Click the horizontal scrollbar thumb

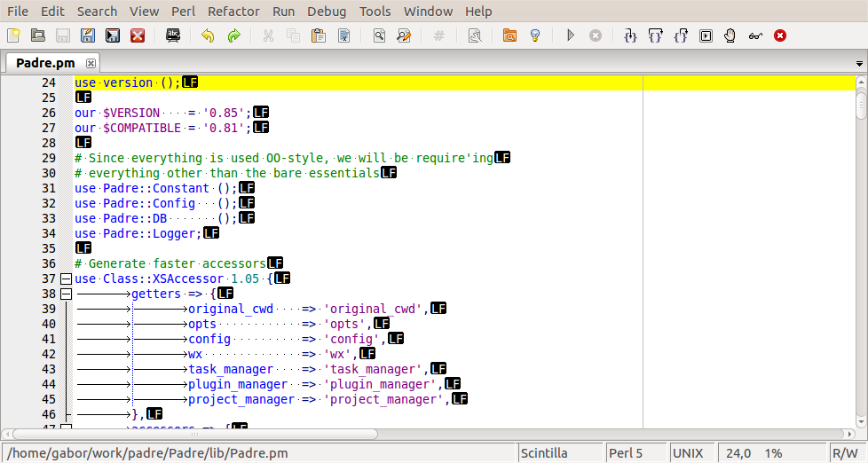pos(195,435)
